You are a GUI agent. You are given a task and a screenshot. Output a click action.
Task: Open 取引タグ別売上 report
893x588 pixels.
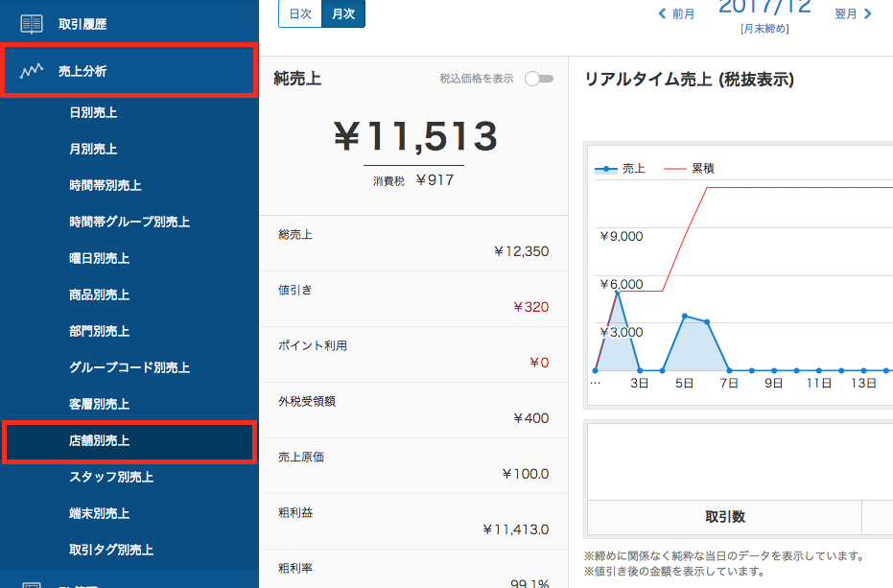click(x=111, y=551)
